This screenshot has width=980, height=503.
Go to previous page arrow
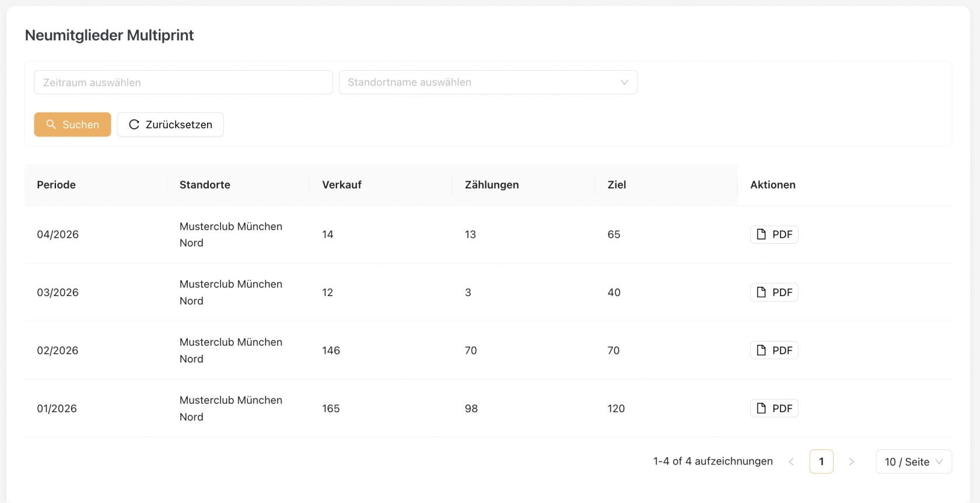792,462
